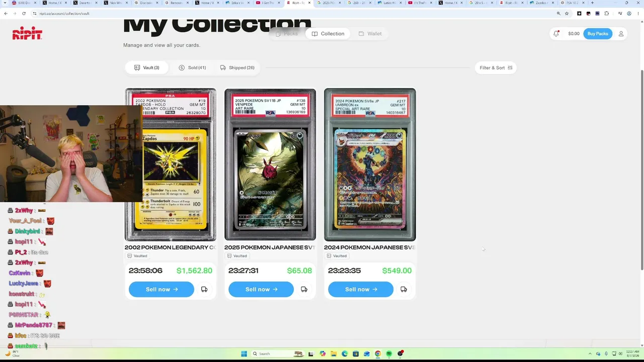Click the Ripit logo
This screenshot has height=362, width=644.
point(27,34)
